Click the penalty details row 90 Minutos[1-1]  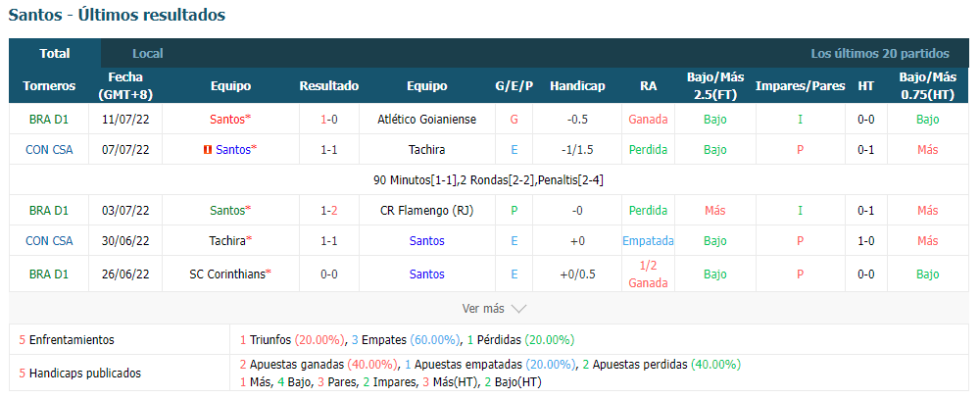[489, 180]
